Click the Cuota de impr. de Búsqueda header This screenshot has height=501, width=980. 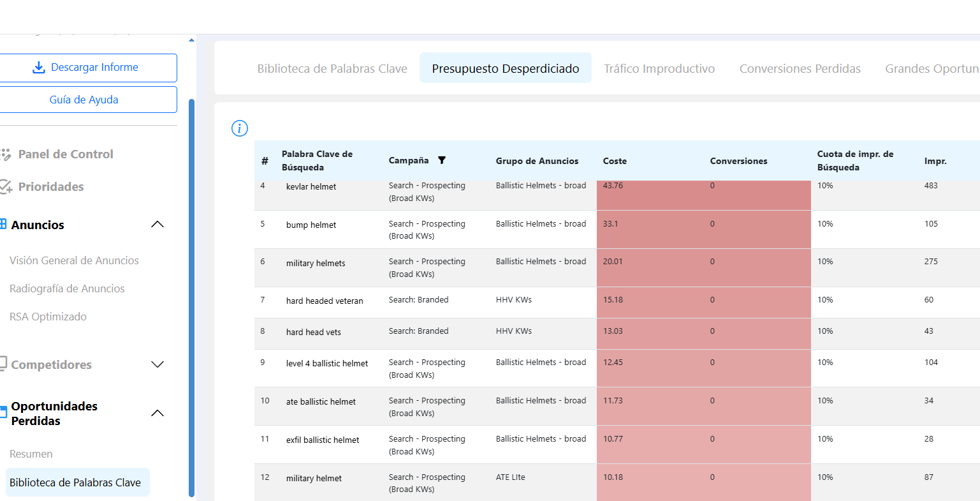coord(855,161)
